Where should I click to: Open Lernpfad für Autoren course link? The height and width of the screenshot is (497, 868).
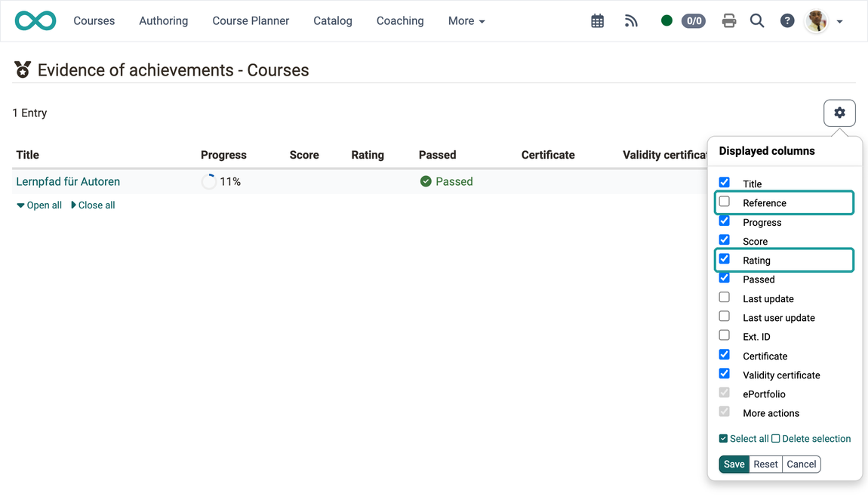pyautogui.click(x=68, y=181)
